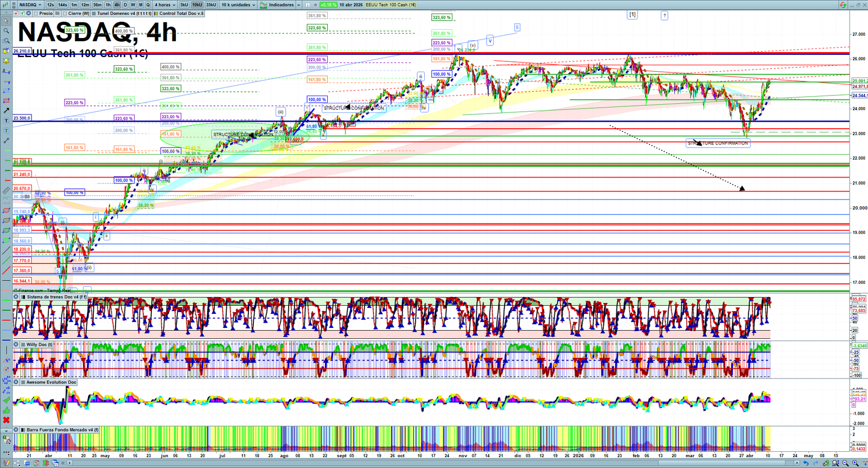Screen dimensions: 868x468
Task: Click the muted alert bell icon
Action: 6,51
